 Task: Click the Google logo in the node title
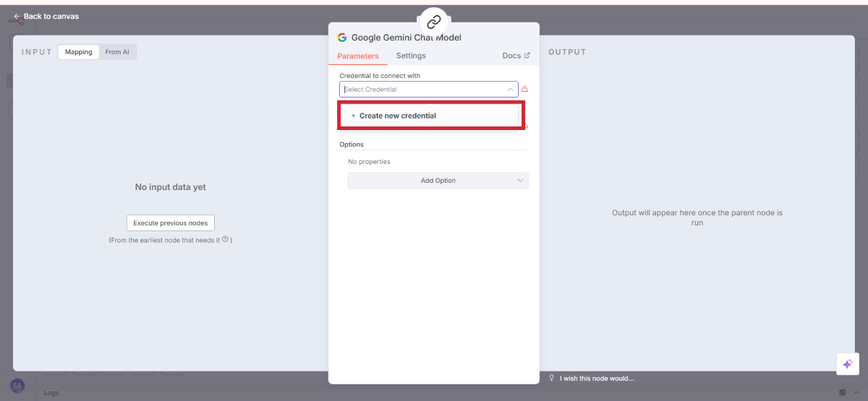pos(342,38)
